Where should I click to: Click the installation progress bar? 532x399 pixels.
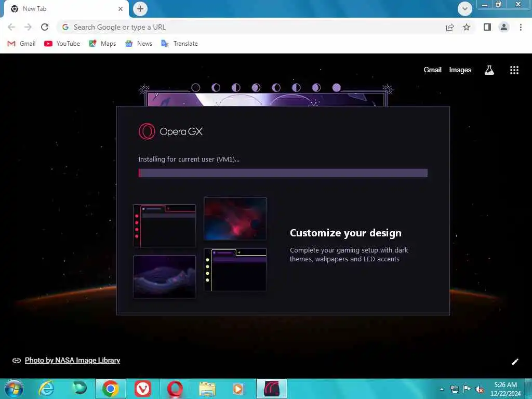(283, 173)
